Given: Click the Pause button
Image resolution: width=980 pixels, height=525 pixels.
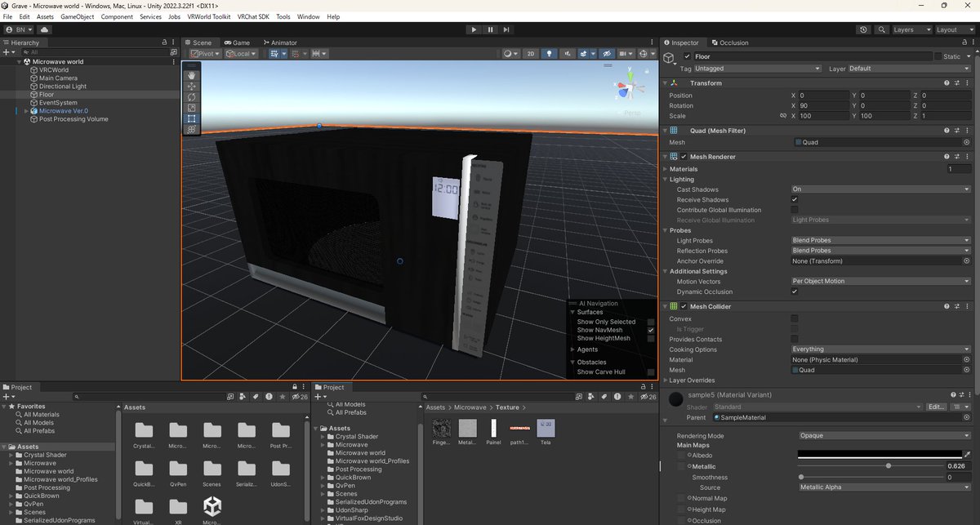Looking at the screenshot, I should (x=491, y=29).
